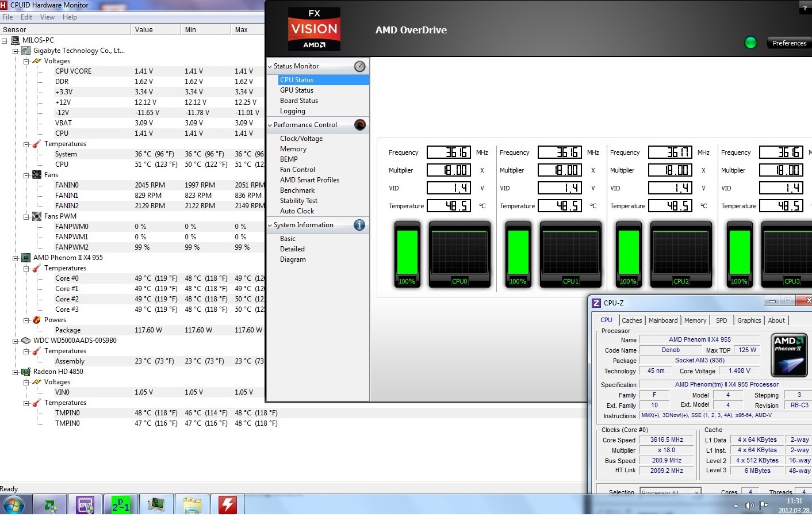Show hidden system tray icons
Viewport: 812px width, 516px height.
(736, 506)
